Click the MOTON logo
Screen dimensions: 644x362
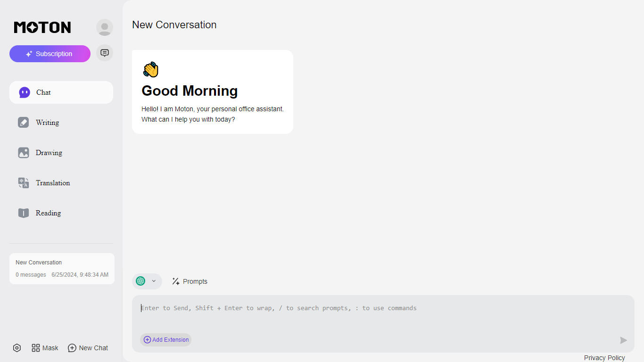pos(42,27)
